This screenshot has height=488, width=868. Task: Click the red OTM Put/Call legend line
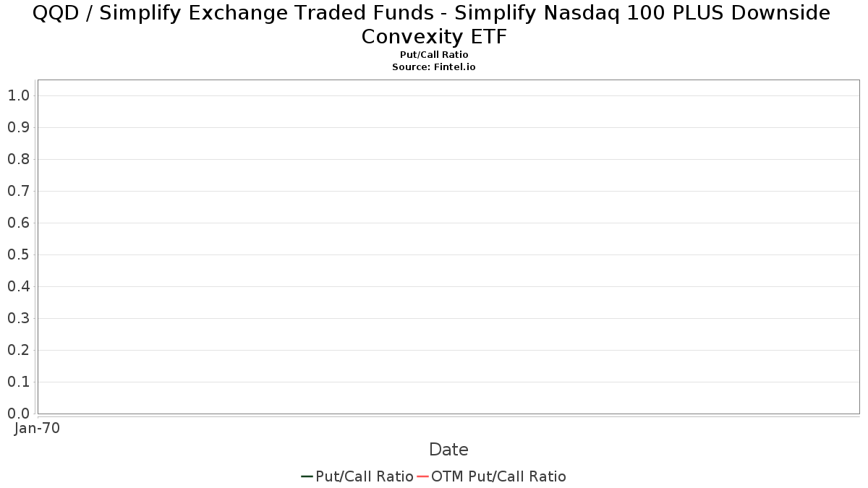[x=422, y=476]
